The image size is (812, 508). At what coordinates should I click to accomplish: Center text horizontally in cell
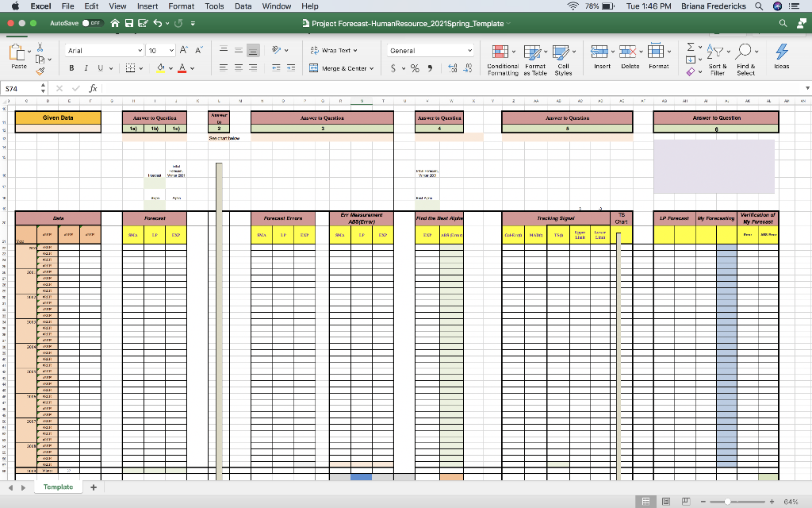click(238, 67)
